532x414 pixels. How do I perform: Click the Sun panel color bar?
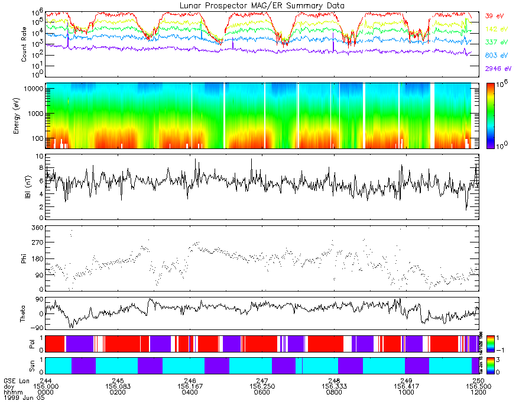(x=490, y=366)
